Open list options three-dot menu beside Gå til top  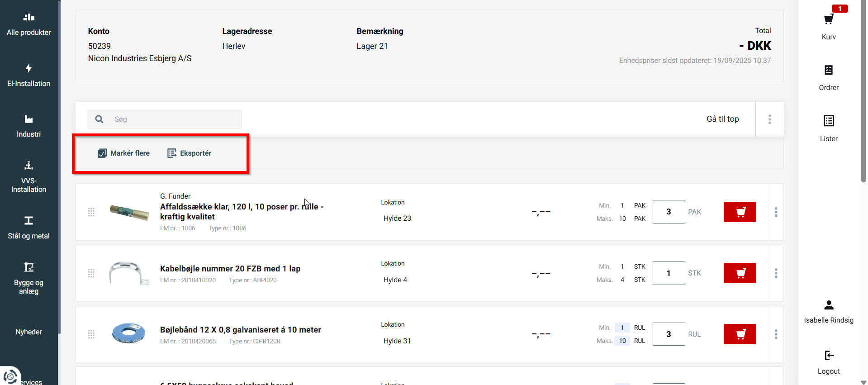point(769,119)
